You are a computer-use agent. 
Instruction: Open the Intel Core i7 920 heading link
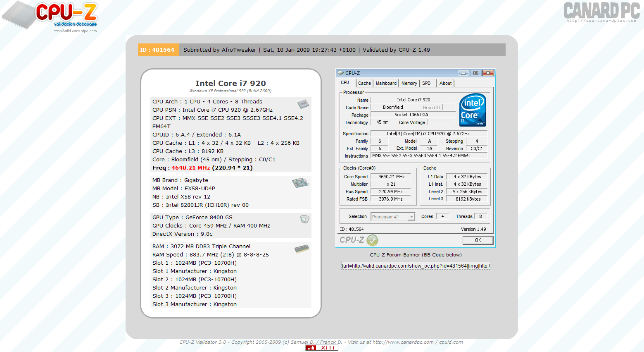tap(231, 83)
